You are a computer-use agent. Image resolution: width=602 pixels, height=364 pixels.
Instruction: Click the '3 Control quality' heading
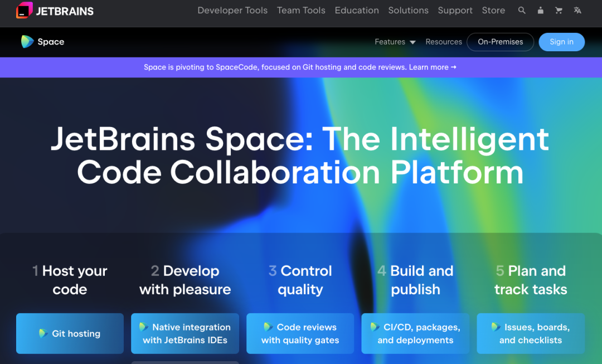300,280
